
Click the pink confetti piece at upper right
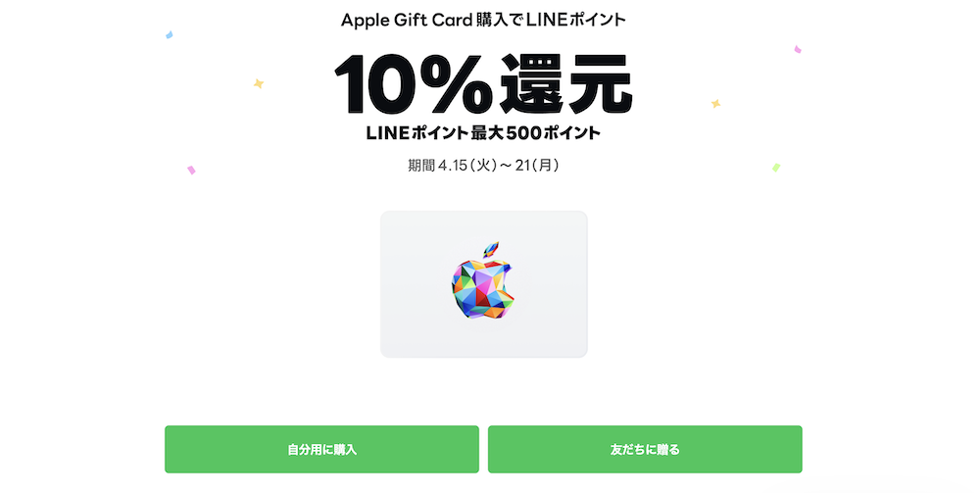[x=798, y=49]
